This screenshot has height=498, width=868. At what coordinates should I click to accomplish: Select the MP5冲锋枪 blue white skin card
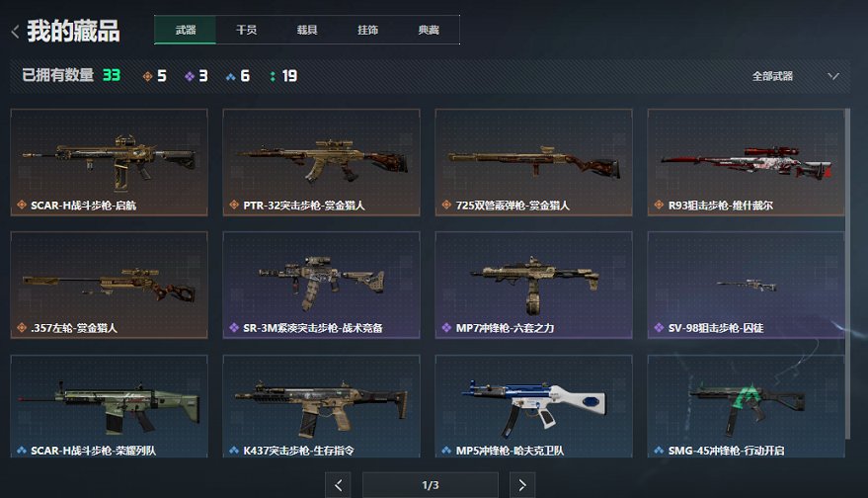[533, 406]
